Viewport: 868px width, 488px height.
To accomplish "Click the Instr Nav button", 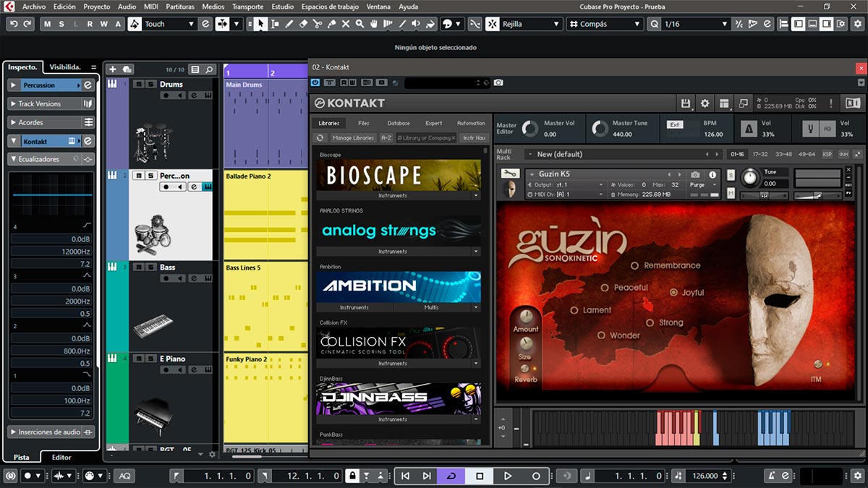I will 475,137.
